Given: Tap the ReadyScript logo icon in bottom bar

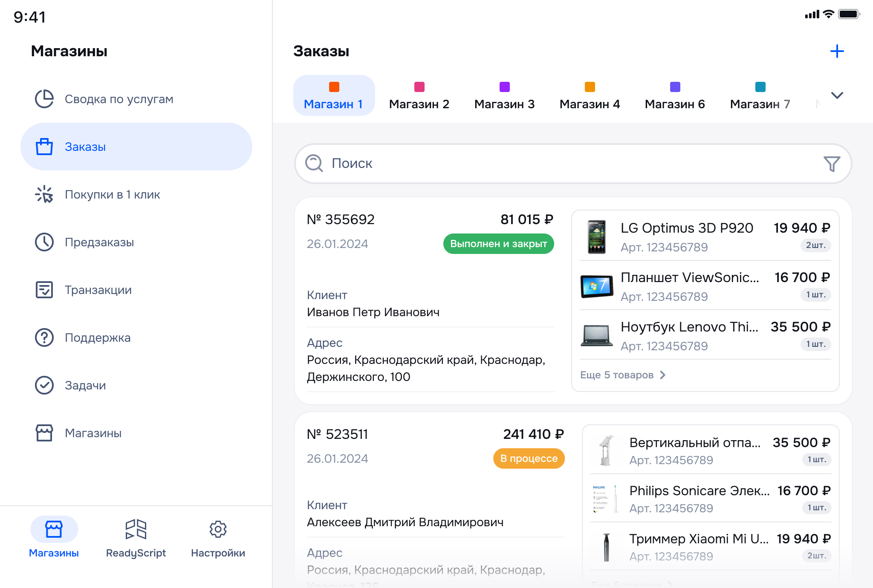Looking at the screenshot, I should click(136, 529).
